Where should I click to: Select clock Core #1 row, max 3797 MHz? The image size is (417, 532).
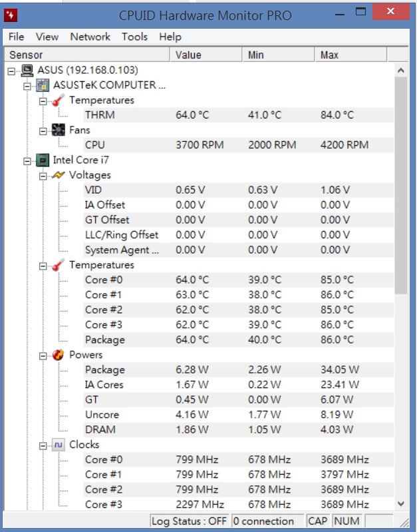tap(239, 475)
